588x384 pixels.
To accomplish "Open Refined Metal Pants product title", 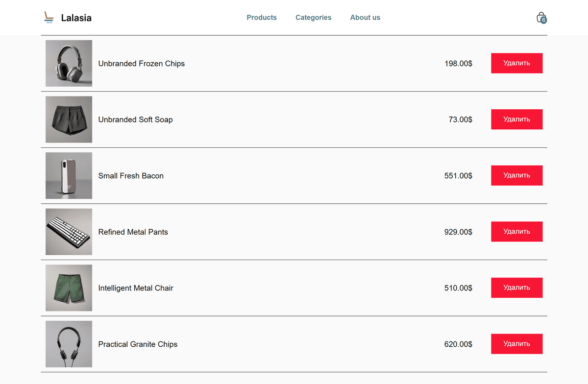I will click(x=133, y=232).
